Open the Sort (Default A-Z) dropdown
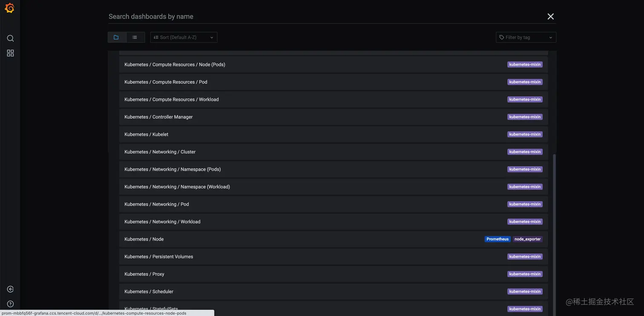Viewport: 644px width, 316px height. click(184, 38)
